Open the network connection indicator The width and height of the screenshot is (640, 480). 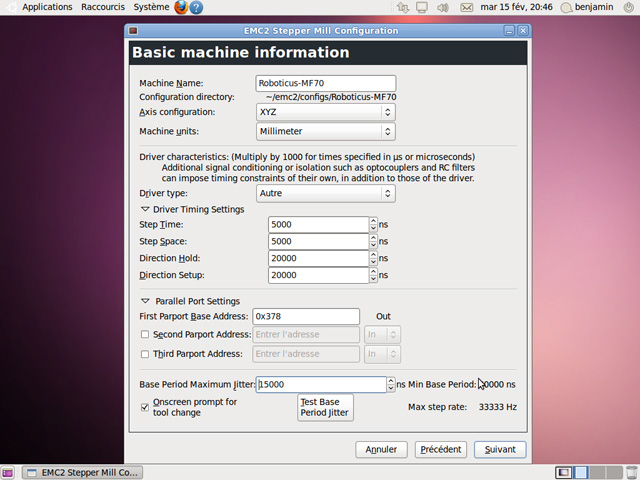402,7
